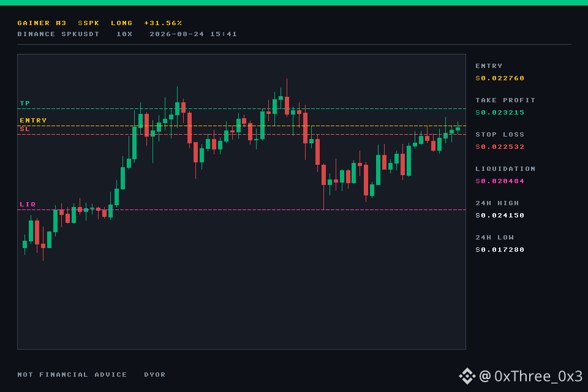Click the BINANCE SPKUSDT pair text
Viewport: 588px width, 392px height.
58,34
